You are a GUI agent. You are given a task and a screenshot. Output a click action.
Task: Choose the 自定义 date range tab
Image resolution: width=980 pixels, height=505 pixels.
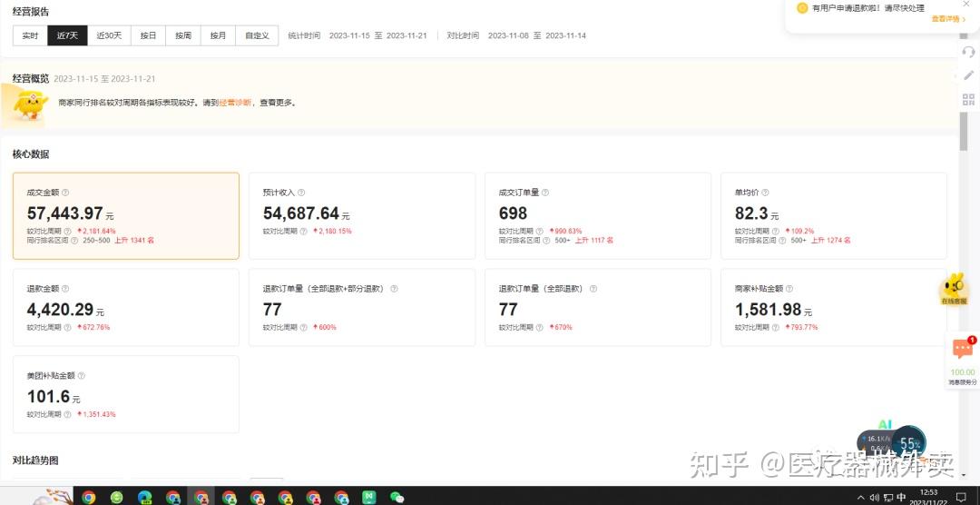tap(257, 35)
